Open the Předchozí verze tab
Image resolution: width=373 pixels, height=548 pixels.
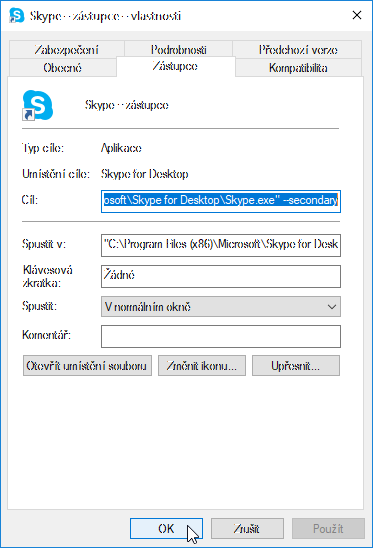click(x=298, y=50)
